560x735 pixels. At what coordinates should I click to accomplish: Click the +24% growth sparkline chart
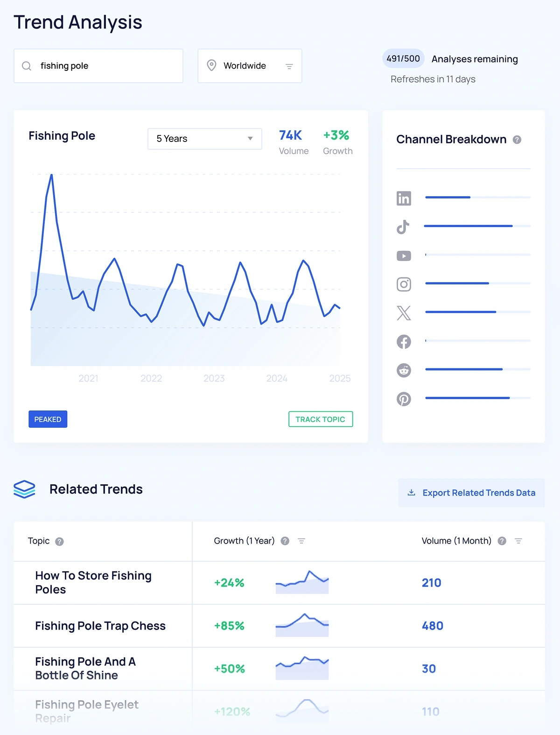[x=302, y=582]
